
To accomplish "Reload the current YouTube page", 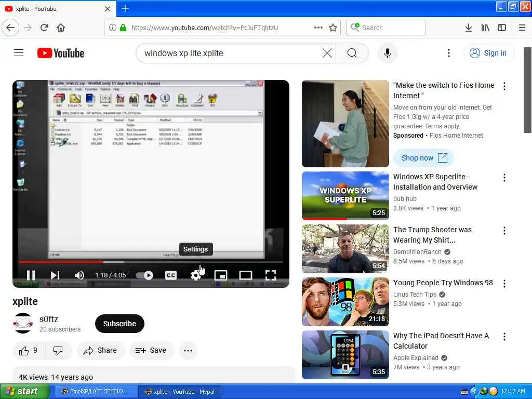I will click(44, 28).
